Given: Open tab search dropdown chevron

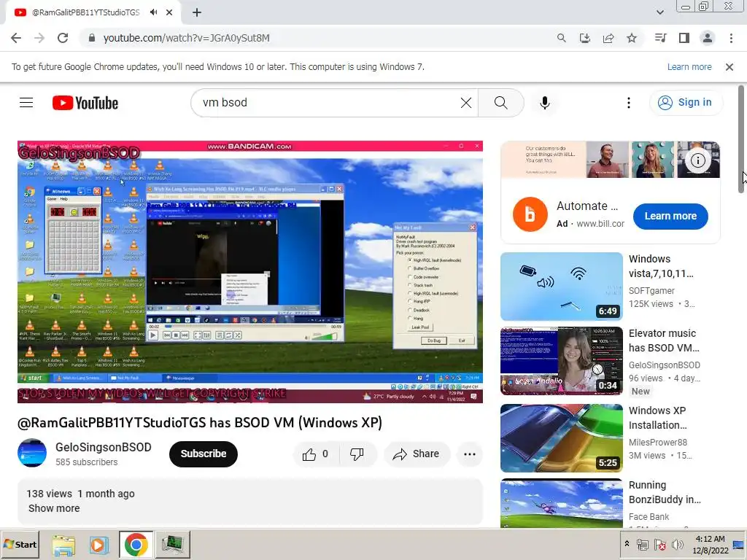Looking at the screenshot, I should click(x=659, y=12).
